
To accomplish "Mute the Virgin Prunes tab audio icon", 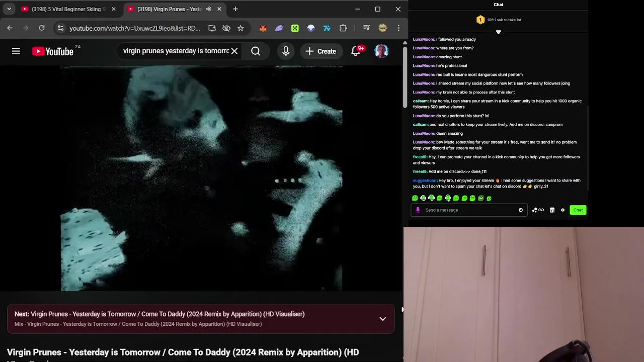I will [x=208, y=9].
